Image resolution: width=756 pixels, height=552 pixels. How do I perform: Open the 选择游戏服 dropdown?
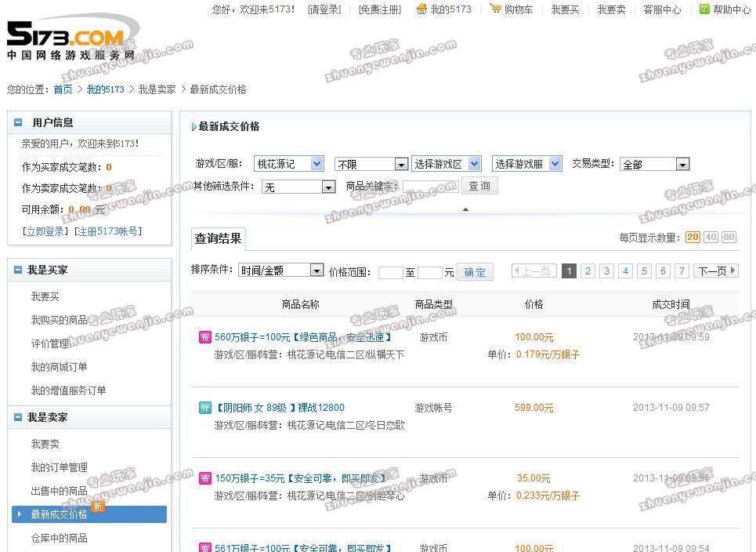point(527,164)
